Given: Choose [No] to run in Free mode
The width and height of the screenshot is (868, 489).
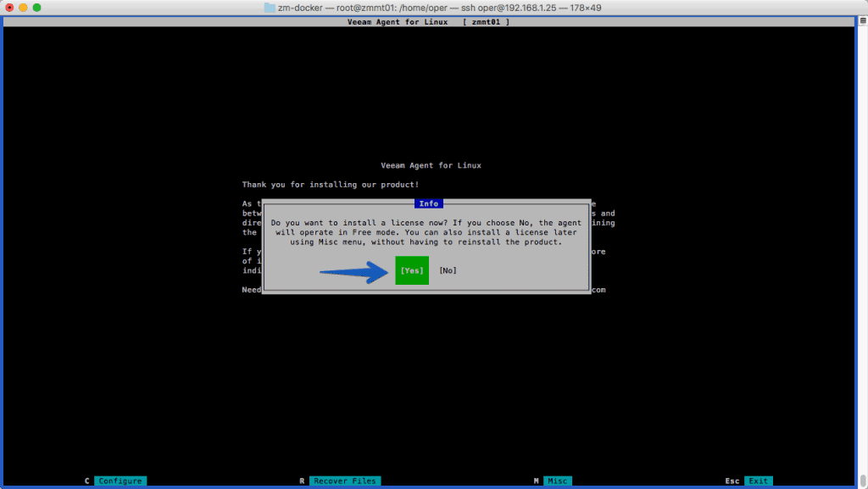Looking at the screenshot, I should pyautogui.click(x=448, y=270).
